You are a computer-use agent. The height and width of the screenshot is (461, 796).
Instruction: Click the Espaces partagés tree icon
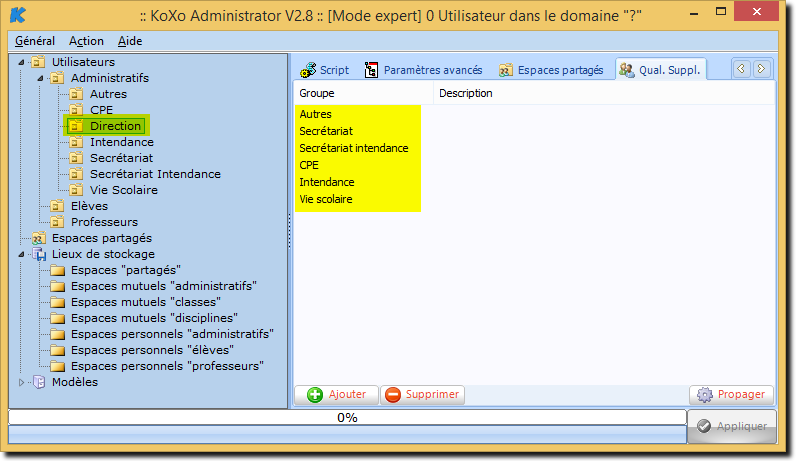pos(38,238)
